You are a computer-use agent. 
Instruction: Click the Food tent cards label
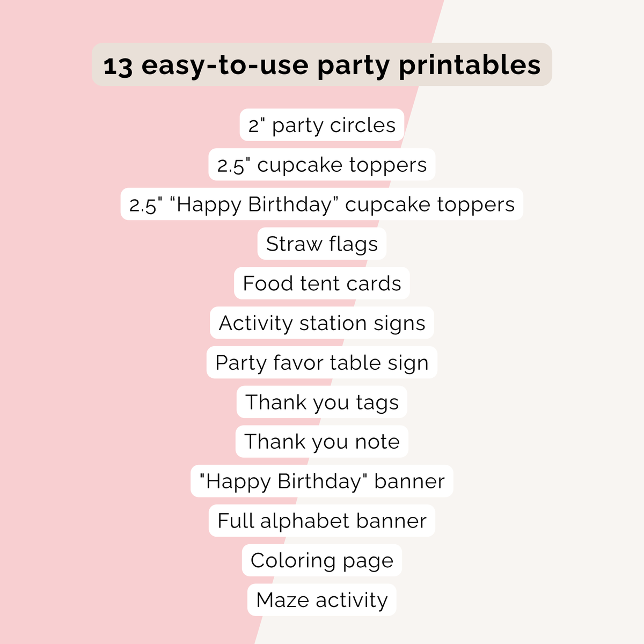coord(321,283)
